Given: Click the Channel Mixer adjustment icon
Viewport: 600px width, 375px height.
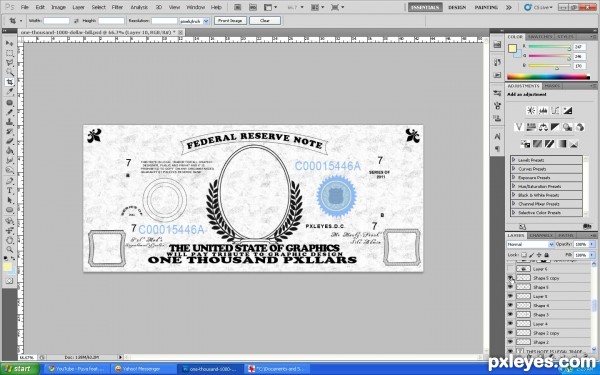Looking at the screenshot, I should tap(580, 127).
